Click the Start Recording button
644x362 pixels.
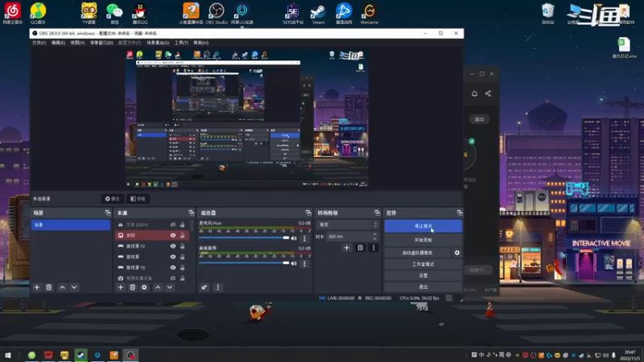click(x=423, y=240)
